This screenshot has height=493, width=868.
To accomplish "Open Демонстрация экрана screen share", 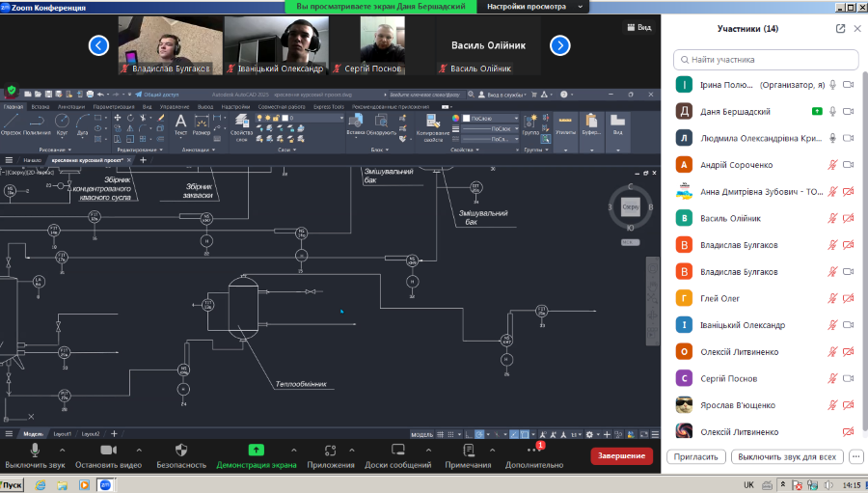I will pos(256,450).
